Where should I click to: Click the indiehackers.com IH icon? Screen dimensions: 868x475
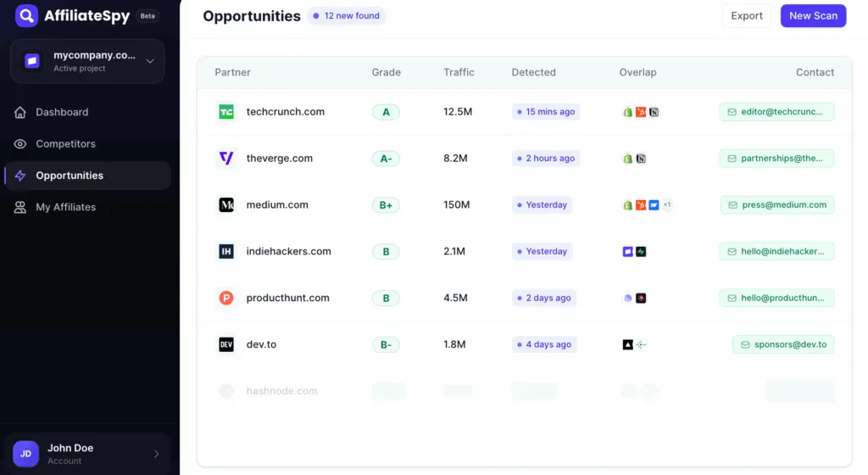[x=226, y=251]
